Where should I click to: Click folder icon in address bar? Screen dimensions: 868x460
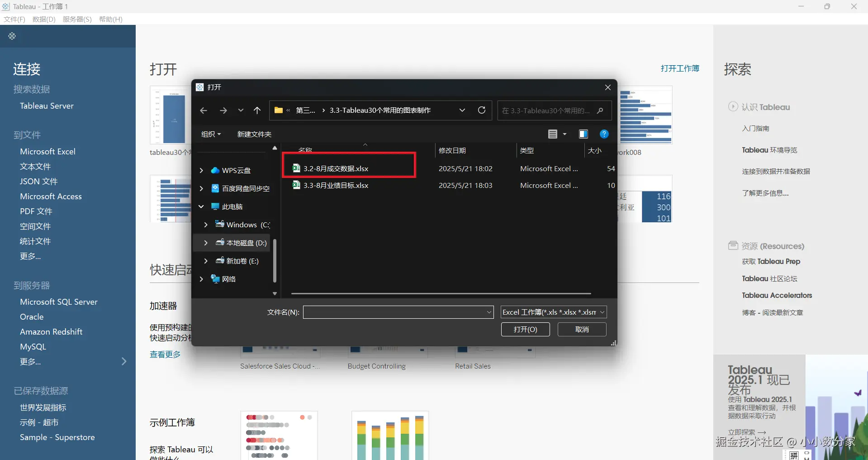279,110
